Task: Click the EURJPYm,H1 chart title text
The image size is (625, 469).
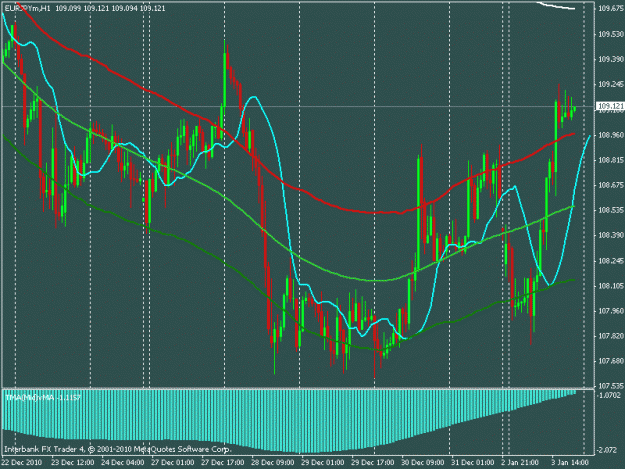Action: (x=28, y=8)
